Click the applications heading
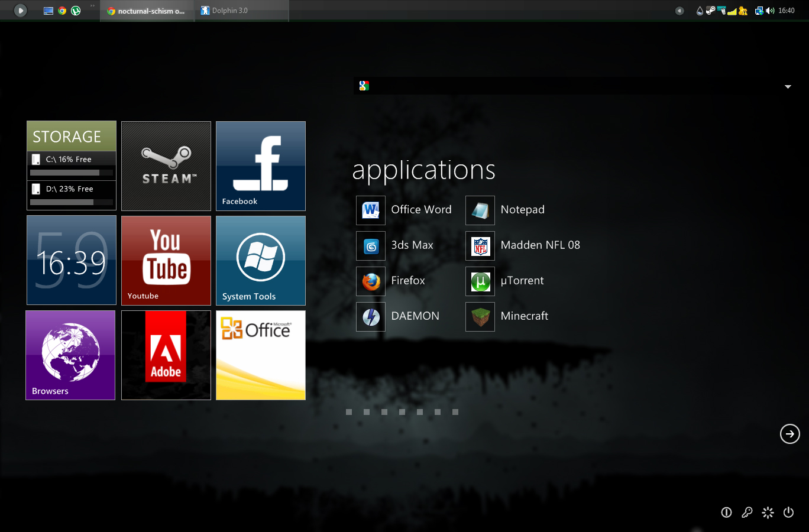 pos(423,171)
